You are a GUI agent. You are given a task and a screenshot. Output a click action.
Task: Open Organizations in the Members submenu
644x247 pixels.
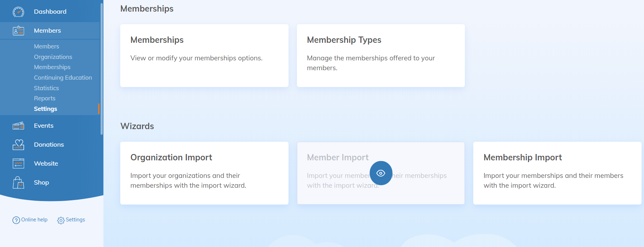(53, 57)
